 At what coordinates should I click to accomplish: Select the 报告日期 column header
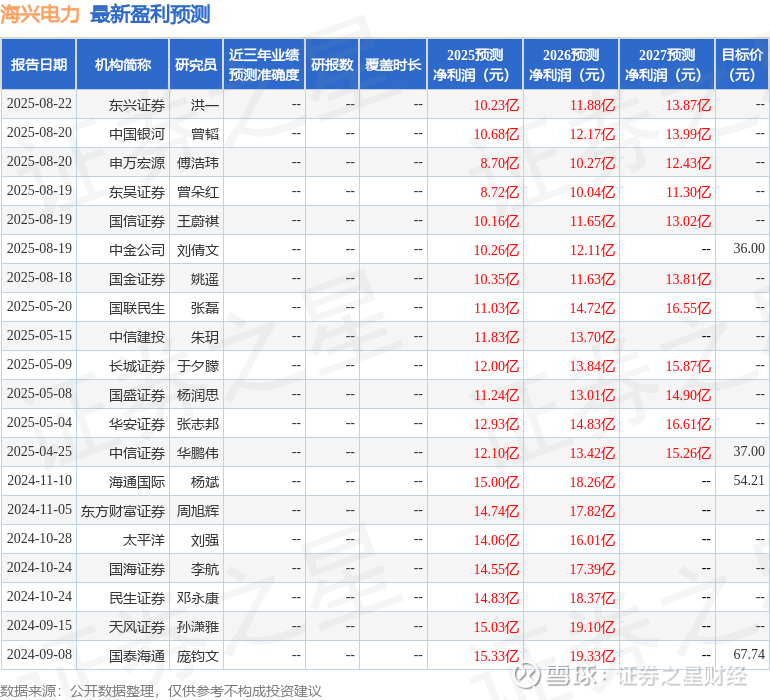pyautogui.click(x=39, y=64)
